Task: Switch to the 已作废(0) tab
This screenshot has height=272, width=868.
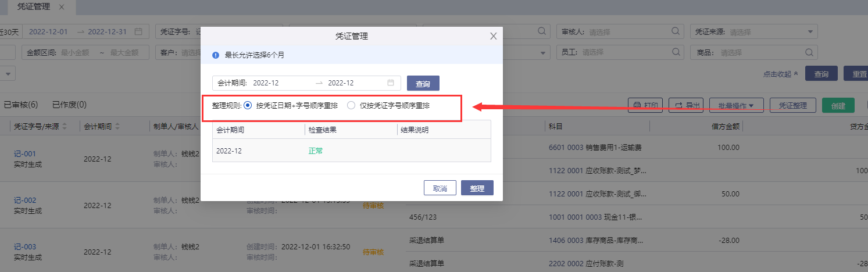Action: click(x=69, y=105)
